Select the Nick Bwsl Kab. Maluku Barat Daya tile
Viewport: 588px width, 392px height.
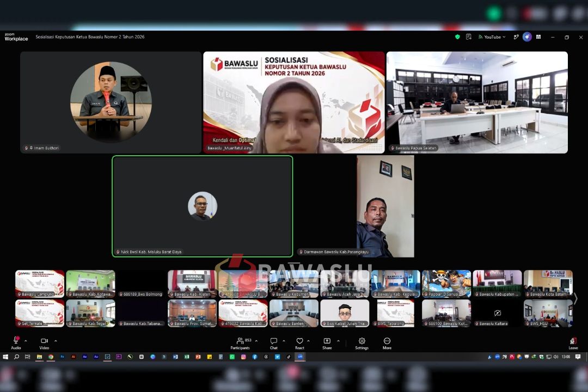pyautogui.click(x=203, y=206)
